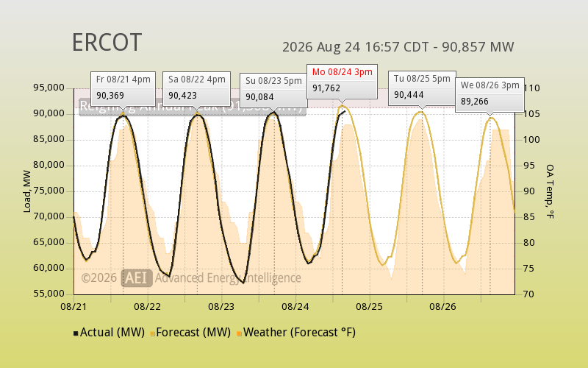This screenshot has height=368, width=588.
Task: Select the Sa 08/22 4pm peak tooltip
Action: click(x=196, y=88)
